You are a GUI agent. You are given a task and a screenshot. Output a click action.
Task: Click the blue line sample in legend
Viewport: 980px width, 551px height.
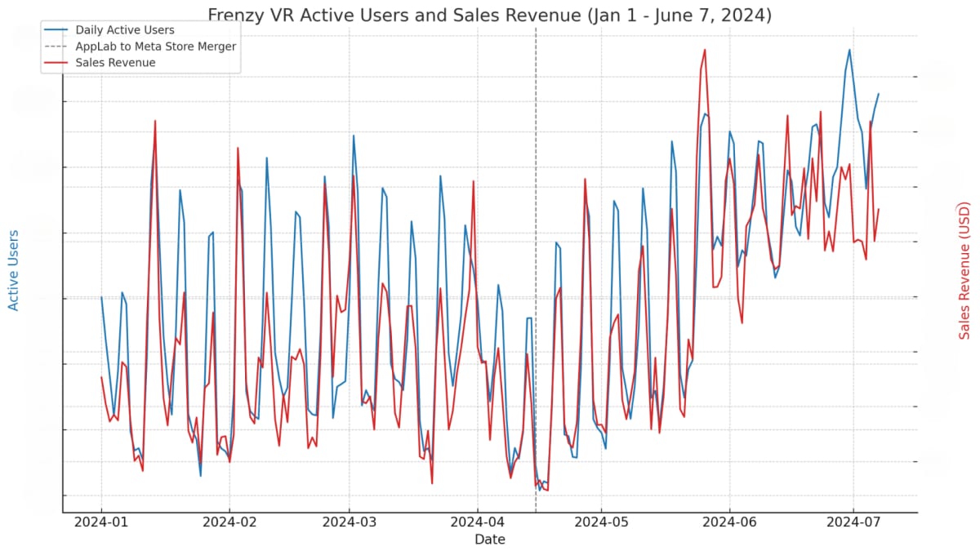pos(57,30)
